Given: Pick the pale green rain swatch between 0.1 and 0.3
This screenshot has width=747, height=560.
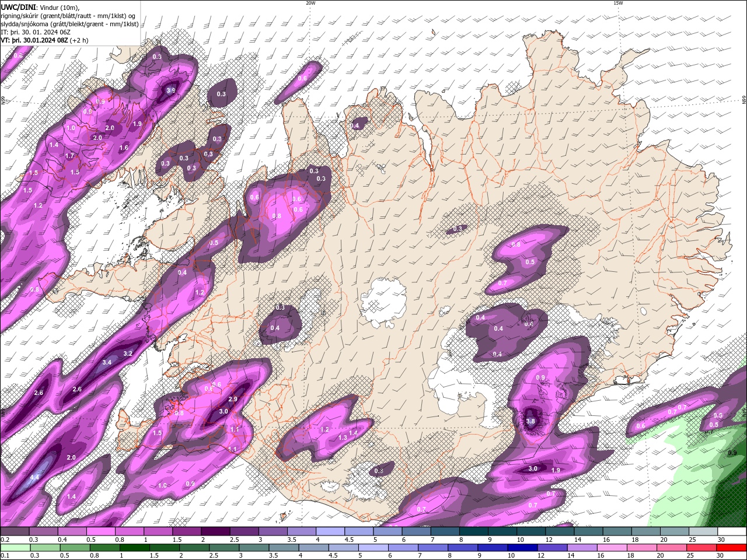Looking at the screenshot, I should click(x=15, y=548).
